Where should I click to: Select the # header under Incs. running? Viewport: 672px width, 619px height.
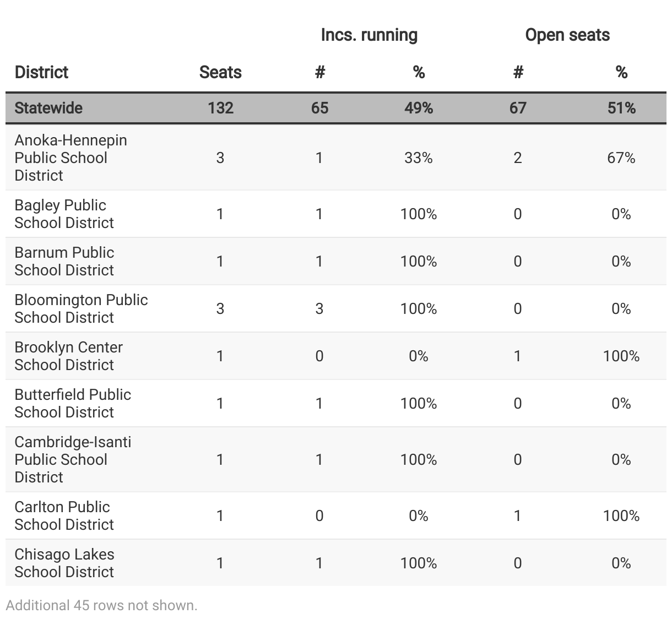pos(319,72)
